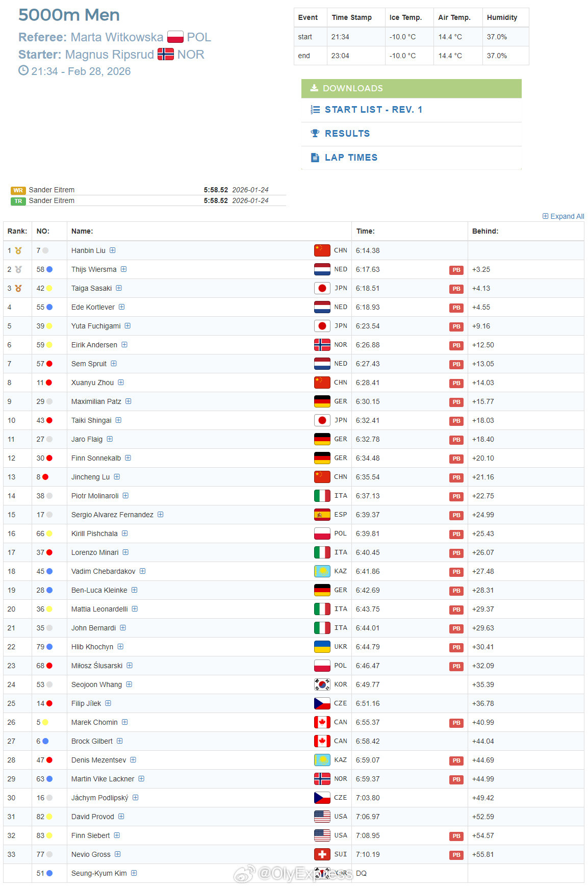Viewport: 588px width, 889px height.
Task: Click the TR track record badge
Action: pyautogui.click(x=18, y=201)
